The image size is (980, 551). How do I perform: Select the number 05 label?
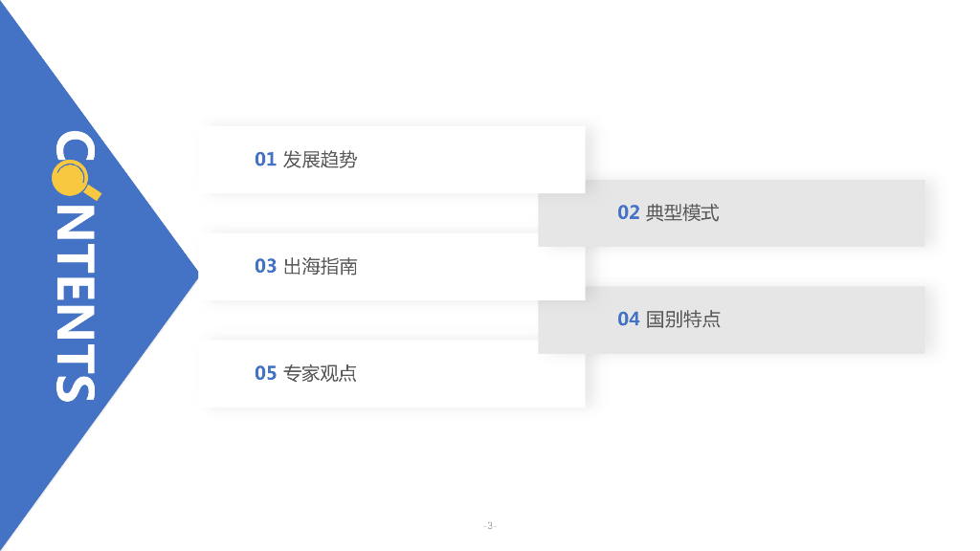pos(265,373)
